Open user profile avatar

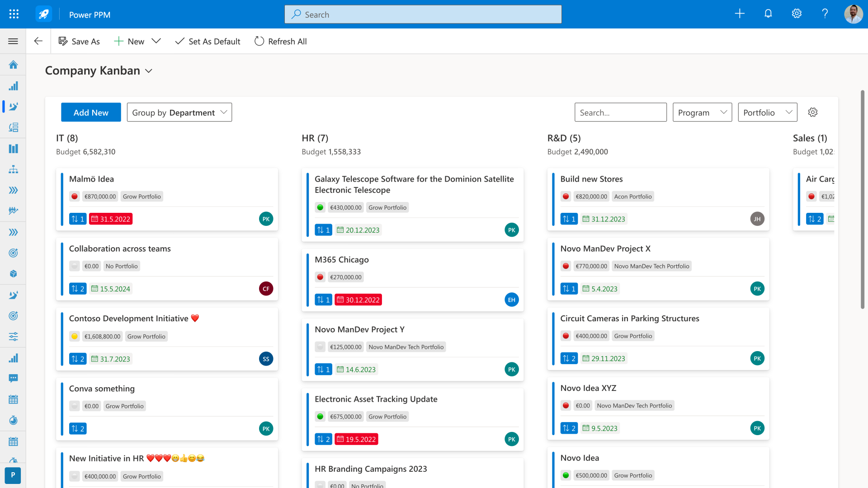[853, 14]
